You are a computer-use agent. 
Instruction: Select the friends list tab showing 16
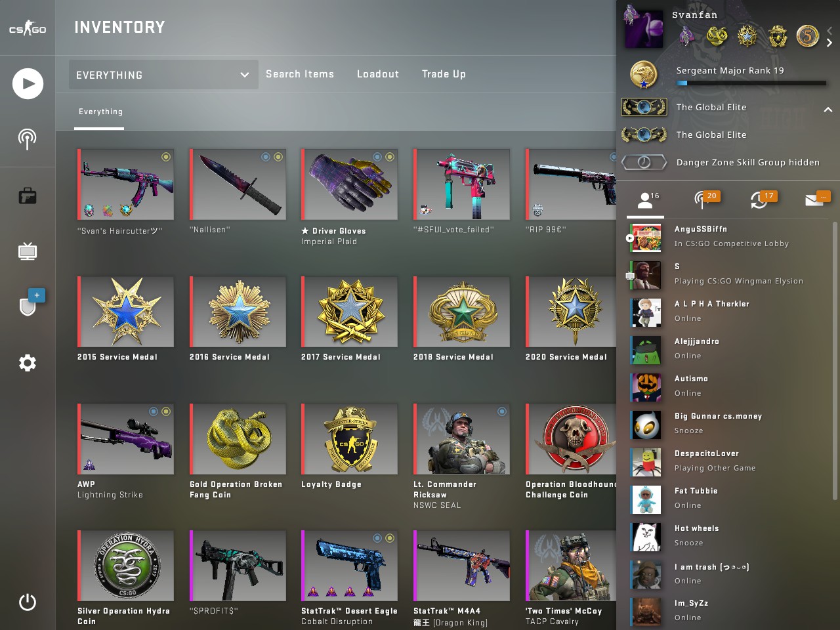click(646, 200)
